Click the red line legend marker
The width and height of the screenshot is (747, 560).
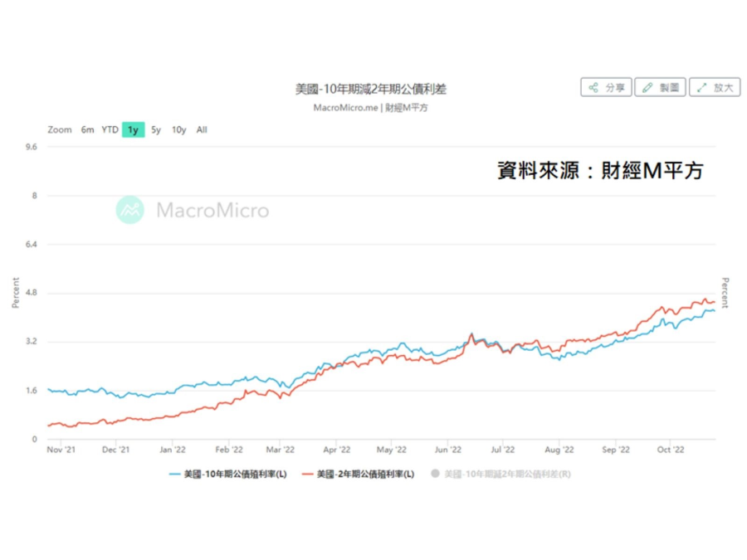(x=307, y=474)
